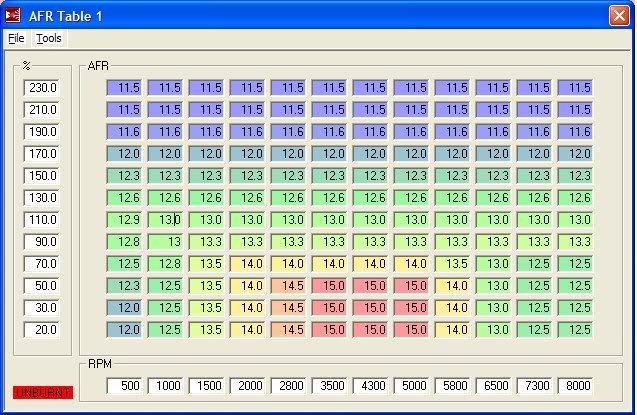Select the 50.0 load % field
This screenshot has width=637, height=415.
(41, 285)
